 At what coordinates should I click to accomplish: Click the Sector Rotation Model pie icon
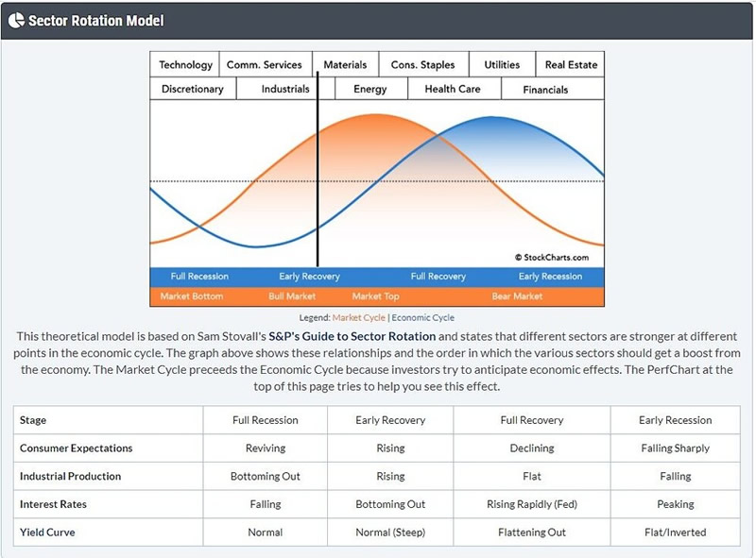coord(16,20)
